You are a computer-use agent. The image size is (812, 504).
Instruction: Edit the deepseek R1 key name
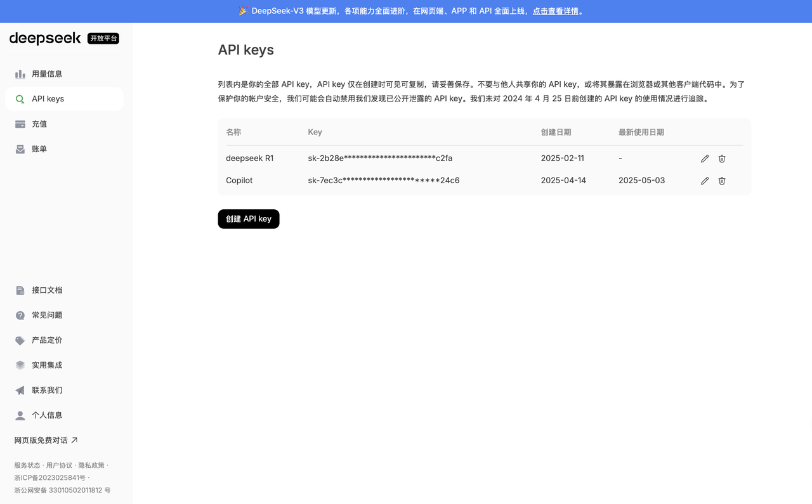[705, 158]
